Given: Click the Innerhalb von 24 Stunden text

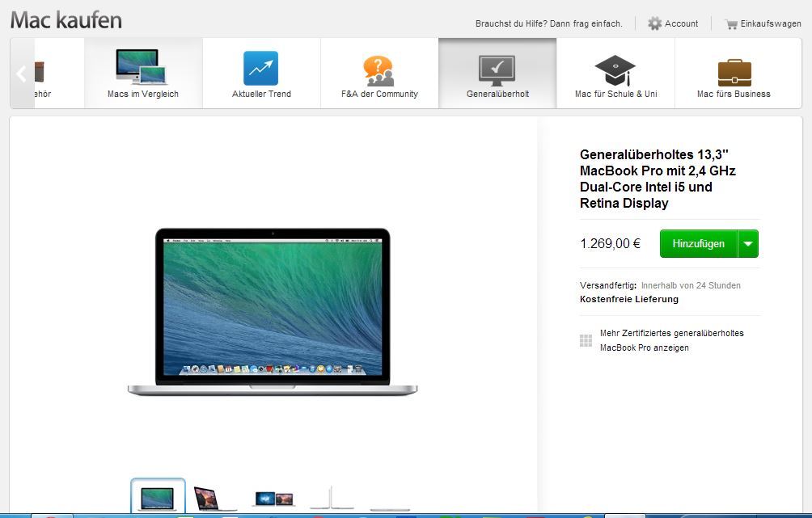Looking at the screenshot, I should coord(691,285).
